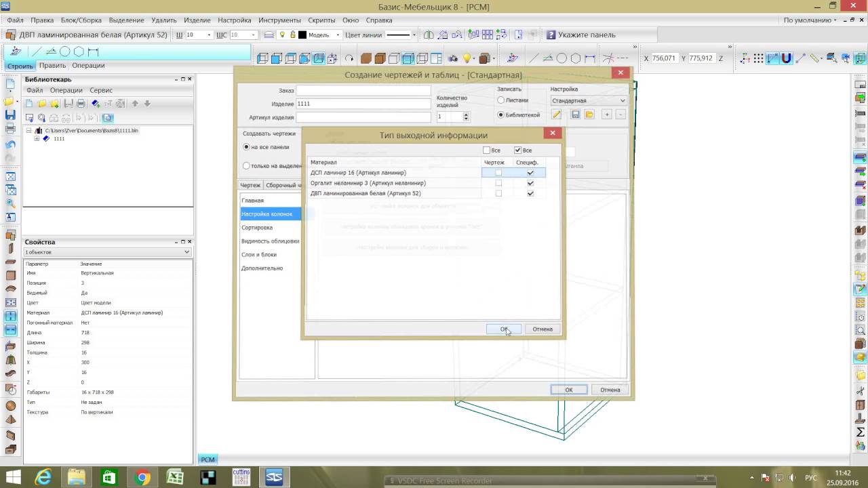This screenshot has height=488, width=868.
Task: Select the 'Библиотекой' radio button
Action: (501, 115)
